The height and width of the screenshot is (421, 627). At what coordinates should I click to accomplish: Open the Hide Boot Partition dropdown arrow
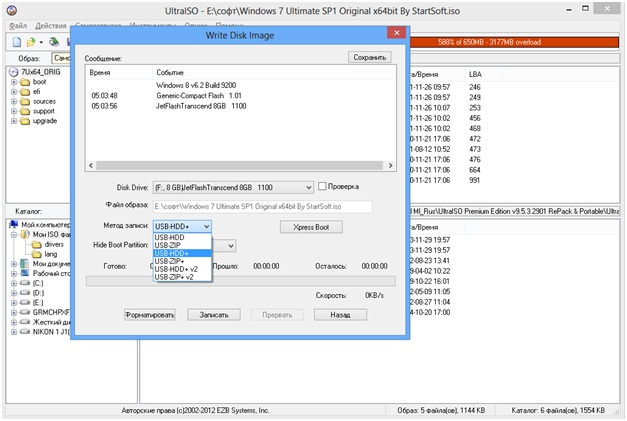231,246
